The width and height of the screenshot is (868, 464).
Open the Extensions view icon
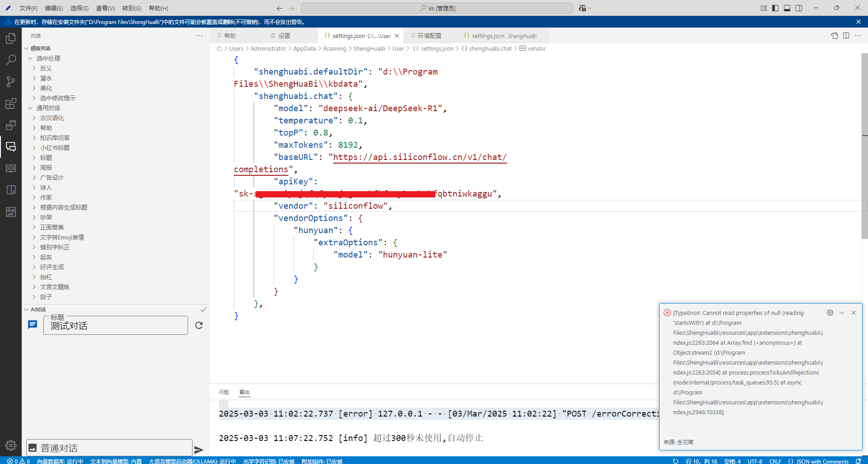point(11,103)
